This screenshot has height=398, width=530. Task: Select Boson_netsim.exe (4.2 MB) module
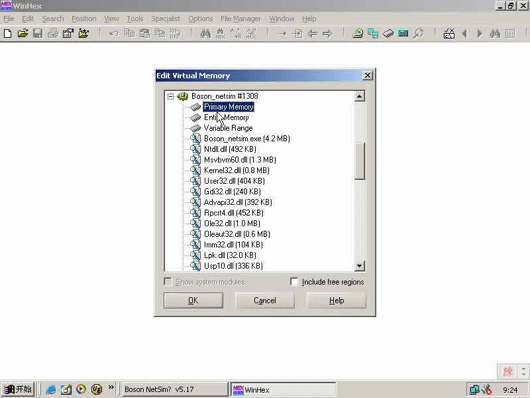(247, 139)
